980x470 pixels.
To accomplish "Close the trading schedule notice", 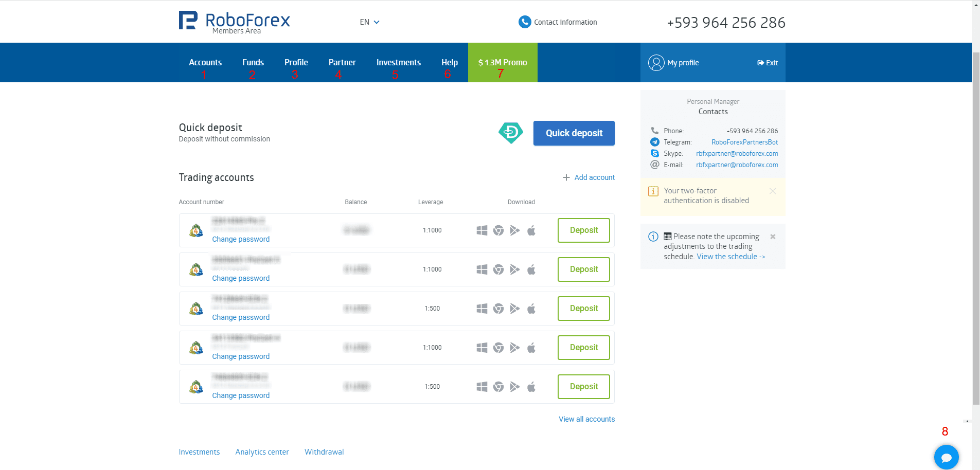I will (773, 237).
